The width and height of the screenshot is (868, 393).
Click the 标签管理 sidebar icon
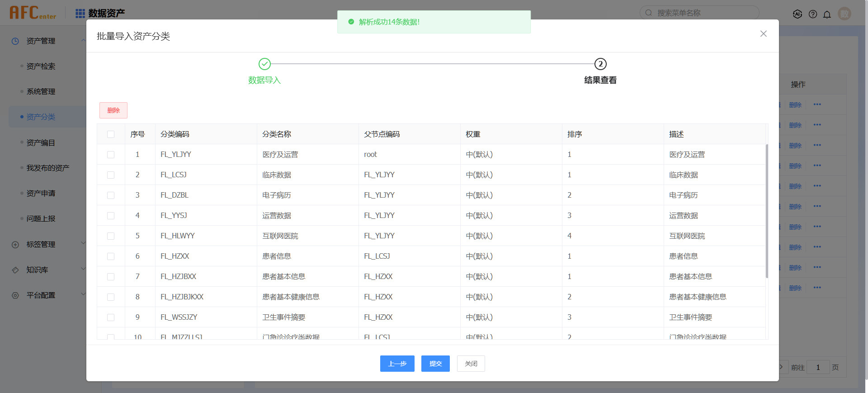click(15, 245)
